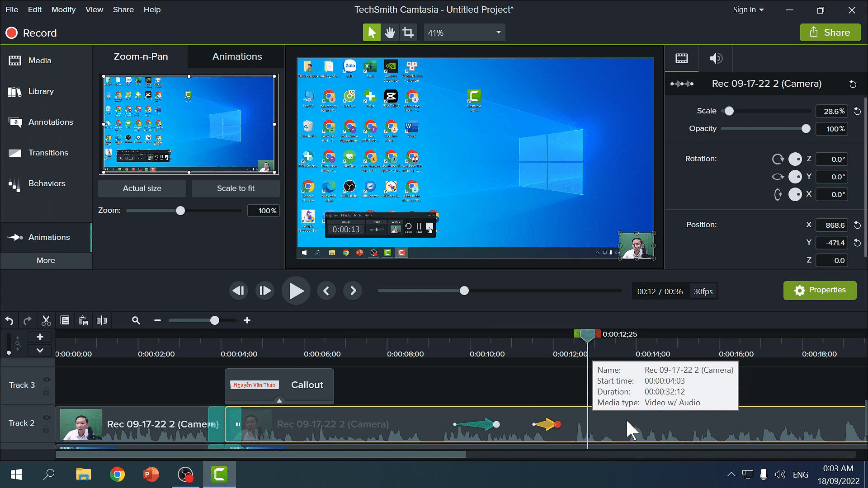
Task: Adjust the Opacity slider handle
Action: point(806,129)
